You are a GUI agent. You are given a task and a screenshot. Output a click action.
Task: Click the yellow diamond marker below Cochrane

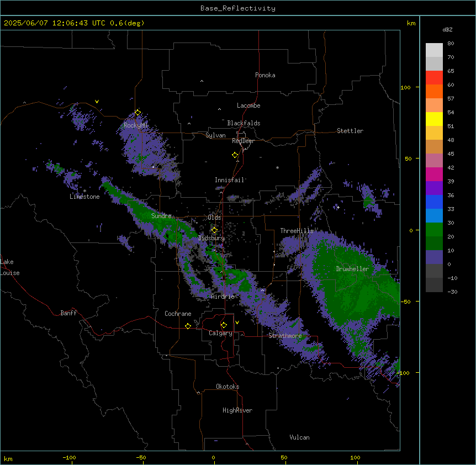tap(188, 326)
